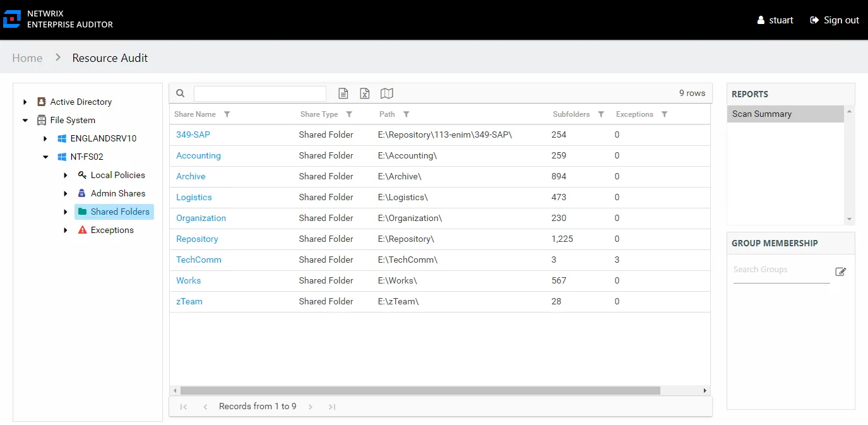Image resolution: width=868 pixels, height=425 pixels.
Task: Sign out of the application
Action: click(835, 20)
